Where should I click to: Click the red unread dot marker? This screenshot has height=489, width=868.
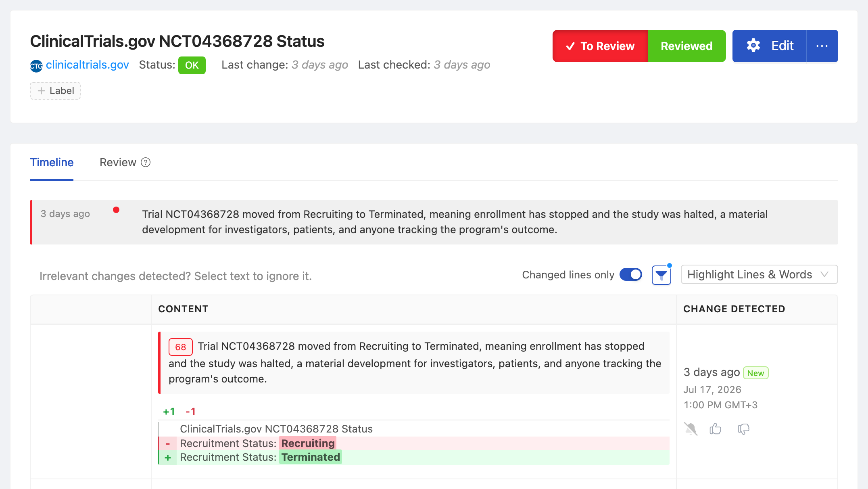pyautogui.click(x=116, y=210)
